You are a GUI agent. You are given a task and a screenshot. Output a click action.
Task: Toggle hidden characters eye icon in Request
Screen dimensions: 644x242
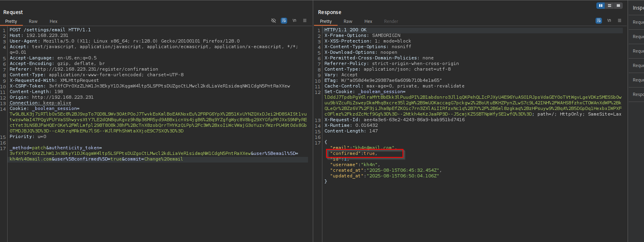tap(274, 20)
